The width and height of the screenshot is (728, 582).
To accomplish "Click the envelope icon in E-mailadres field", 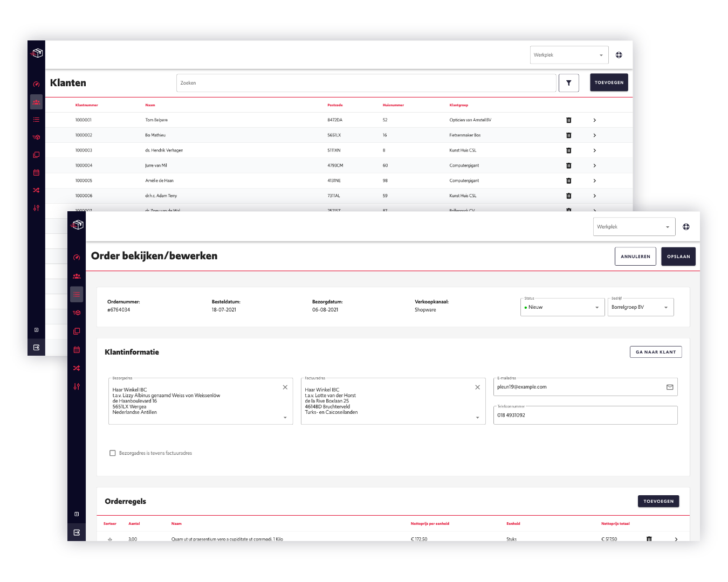I will pos(670,387).
